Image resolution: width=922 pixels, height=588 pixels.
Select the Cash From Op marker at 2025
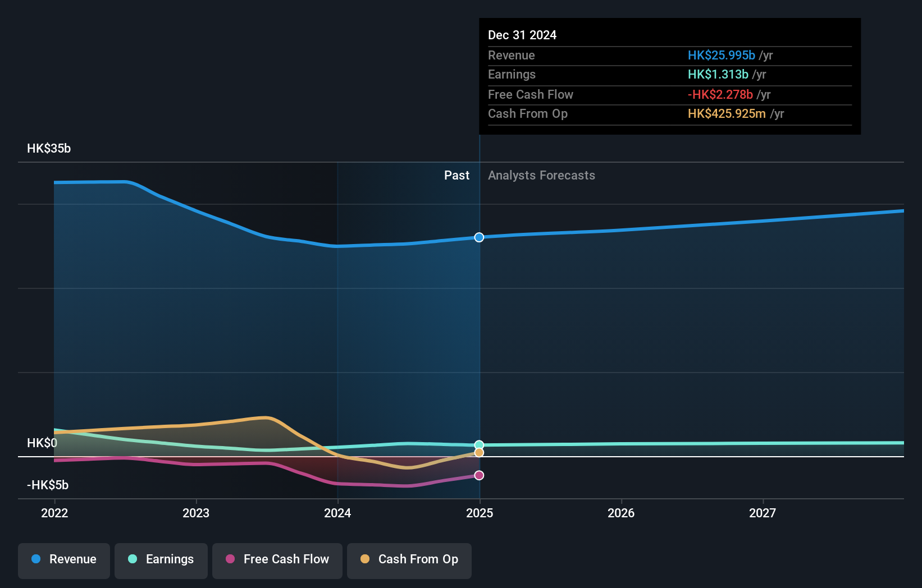479,452
